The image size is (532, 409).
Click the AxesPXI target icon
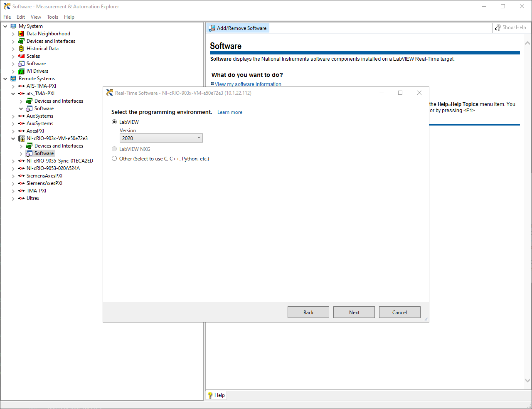[x=21, y=131]
